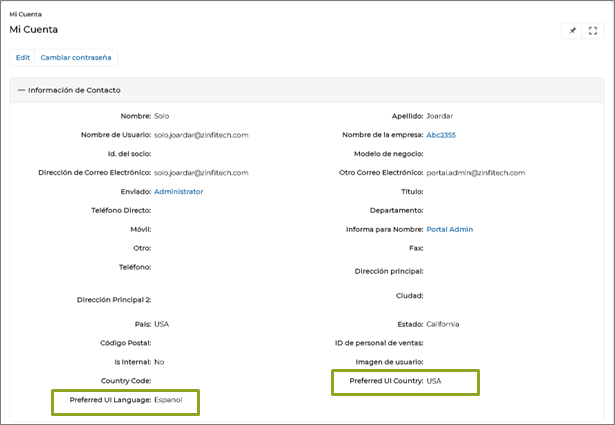Expand the panel with the fullscreen icon
This screenshot has height=425, width=615.
click(x=592, y=31)
